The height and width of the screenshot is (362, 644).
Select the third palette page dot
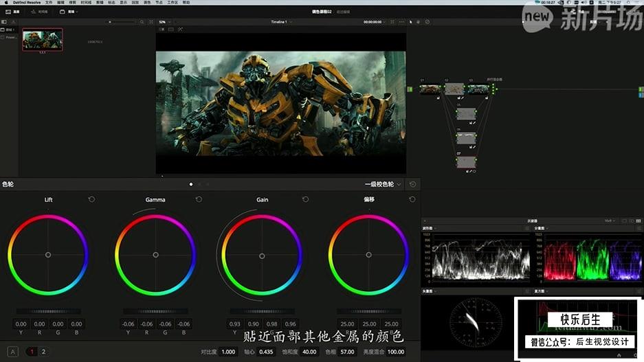(208, 184)
